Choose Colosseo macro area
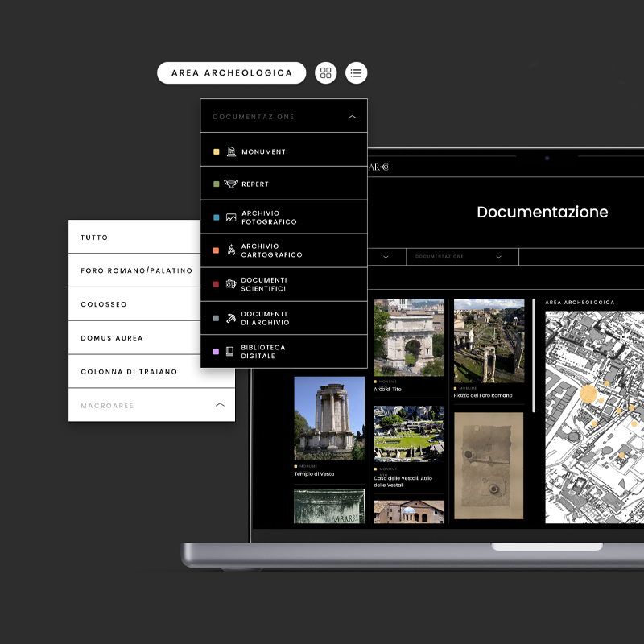The width and height of the screenshot is (644, 644). 104,304
